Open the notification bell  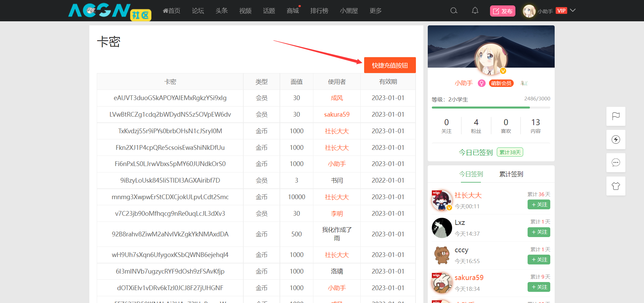[475, 11]
